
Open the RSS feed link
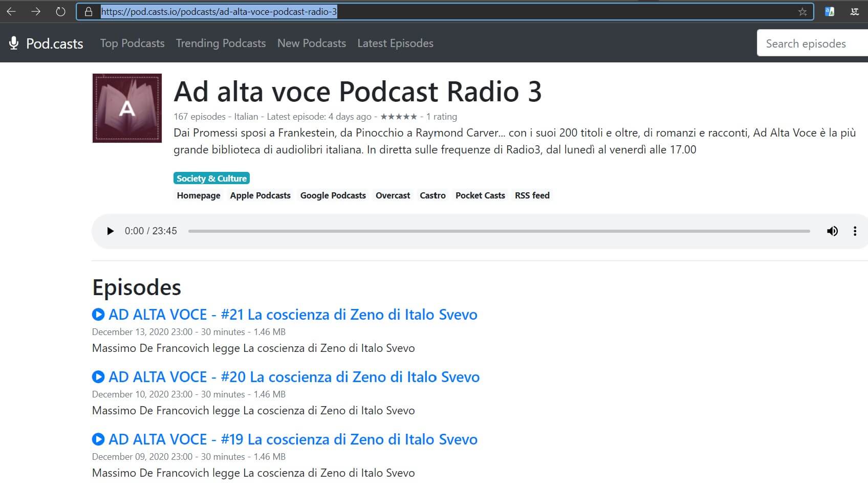pyautogui.click(x=532, y=195)
